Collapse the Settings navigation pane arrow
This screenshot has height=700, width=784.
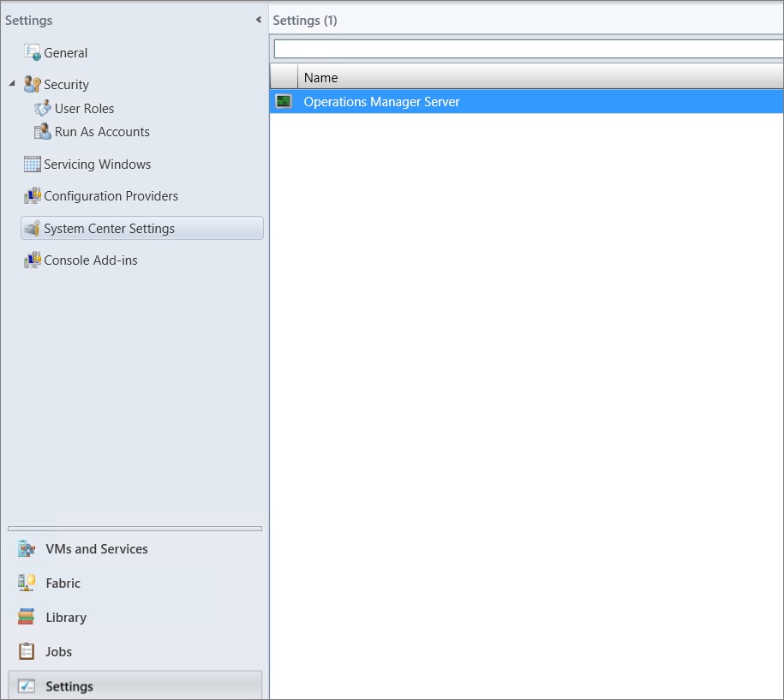pos(259,20)
